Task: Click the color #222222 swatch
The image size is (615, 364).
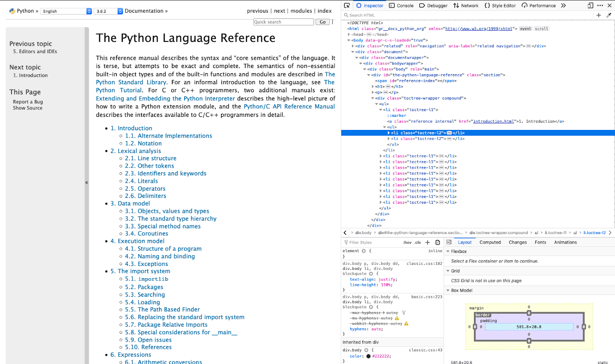Action: coord(368,356)
